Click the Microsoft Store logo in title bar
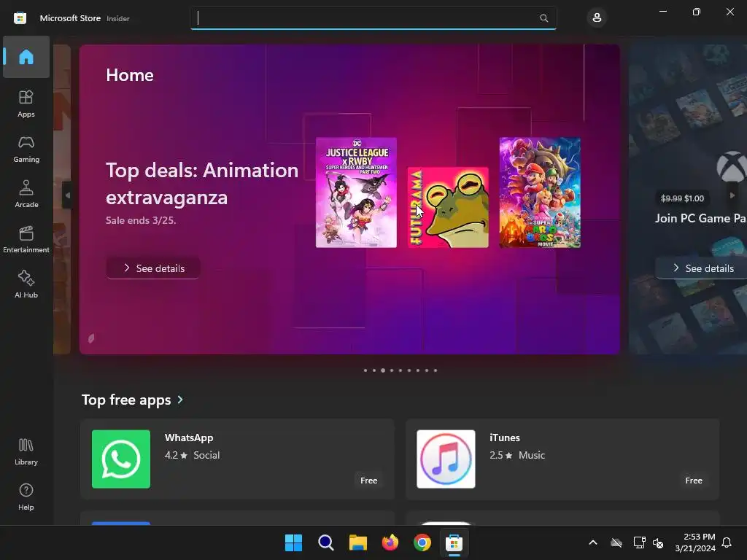This screenshot has height=560, width=747. coord(20,18)
